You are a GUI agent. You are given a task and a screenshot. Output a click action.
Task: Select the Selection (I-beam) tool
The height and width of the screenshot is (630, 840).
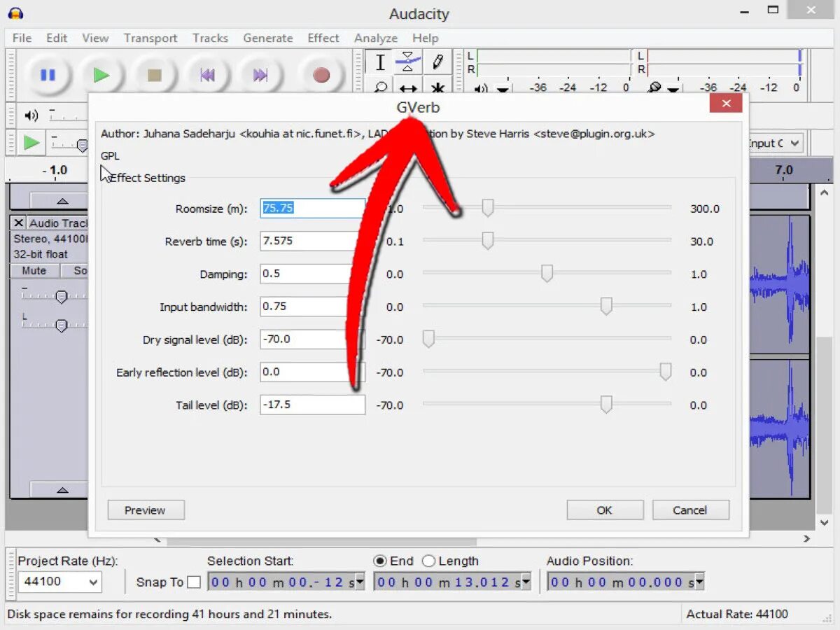coord(379,62)
